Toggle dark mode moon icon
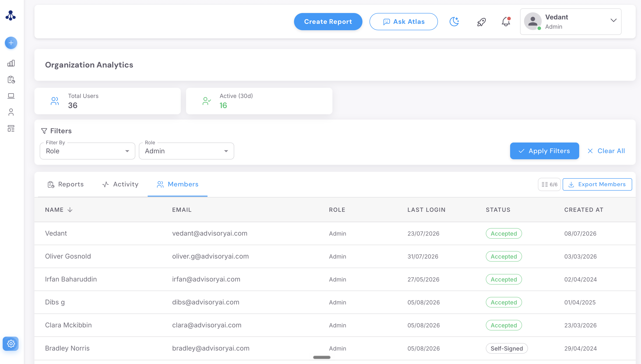This screenshot has width=641, height=364. click(x=454, y=21)
